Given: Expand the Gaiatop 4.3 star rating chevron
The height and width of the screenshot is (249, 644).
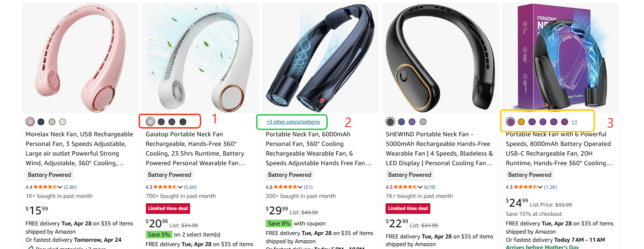Looking at the screenshot, I should coord(180,187).
